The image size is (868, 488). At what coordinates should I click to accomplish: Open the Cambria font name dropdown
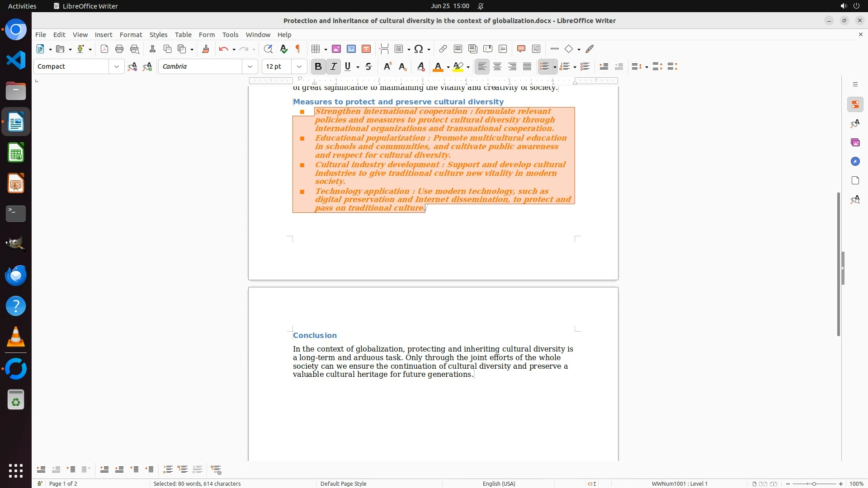coord(250,67)
